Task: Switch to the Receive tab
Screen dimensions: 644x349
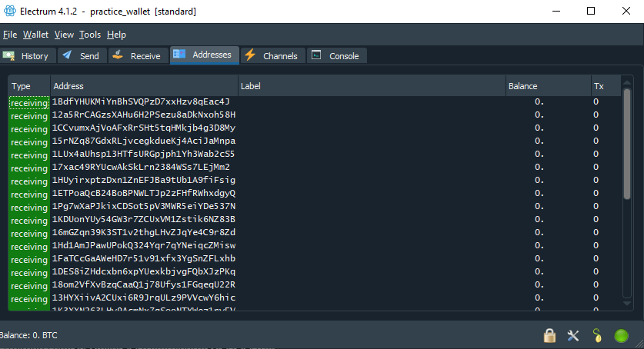Action: tap(138, 56)
